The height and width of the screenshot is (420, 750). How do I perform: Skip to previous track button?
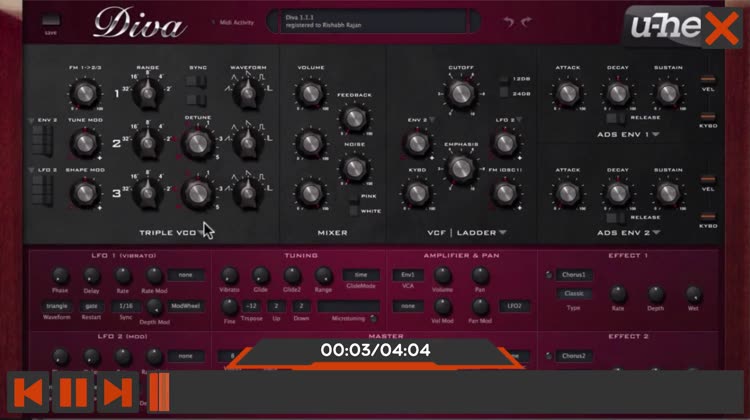tap(28, 392)
